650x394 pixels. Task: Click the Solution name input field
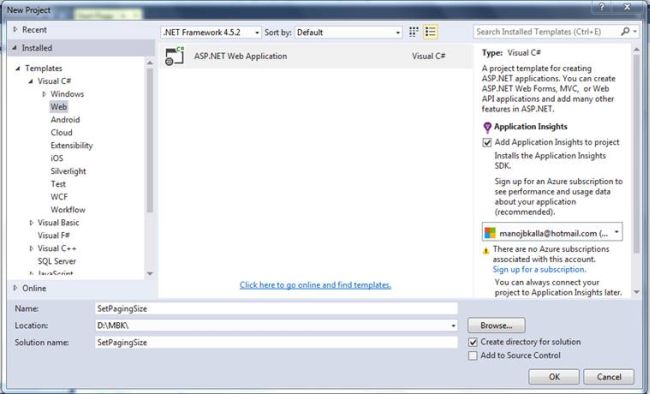point(276,343)
